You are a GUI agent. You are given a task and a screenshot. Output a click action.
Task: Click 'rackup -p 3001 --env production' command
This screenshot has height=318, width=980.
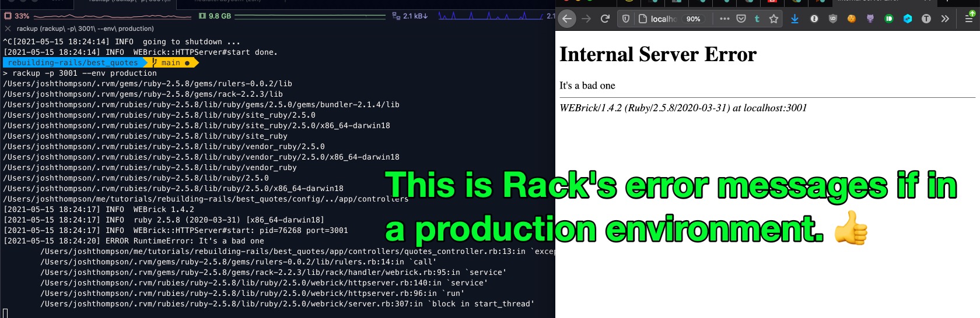pyautogui.click(x=85, y=73)
